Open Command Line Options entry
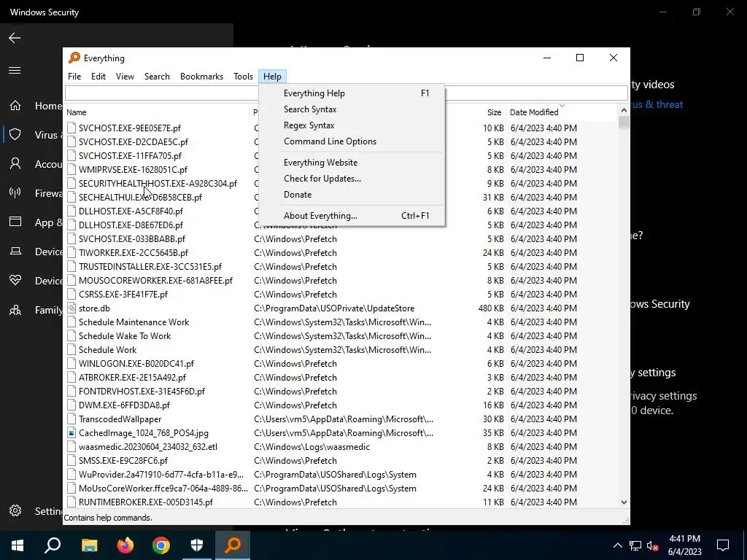This screenshot has height=560, width=747. tap(352, 141)
